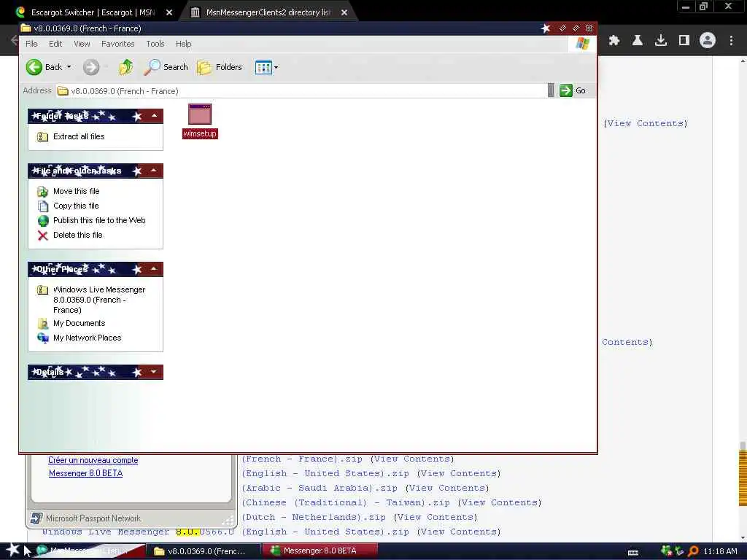Open the File menu
This screenshot has width=747, height=560.
point(31,44)
